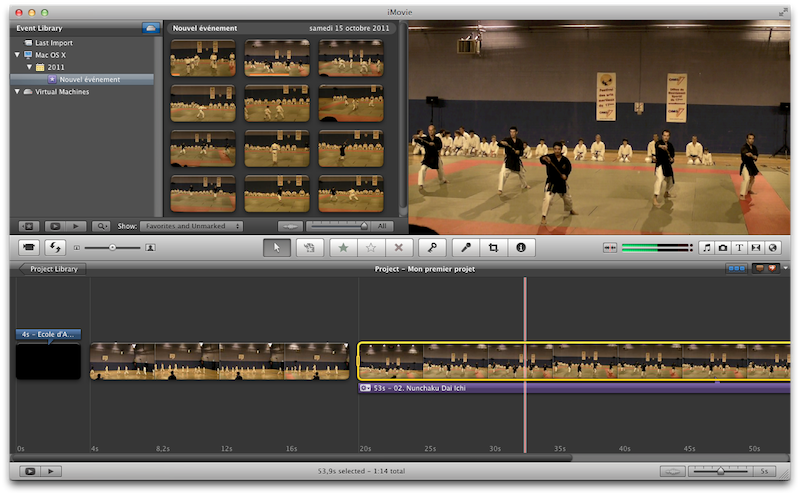
Task: Collapse the Virtual Machines disclosure triangle
Action: pos(17,91)
